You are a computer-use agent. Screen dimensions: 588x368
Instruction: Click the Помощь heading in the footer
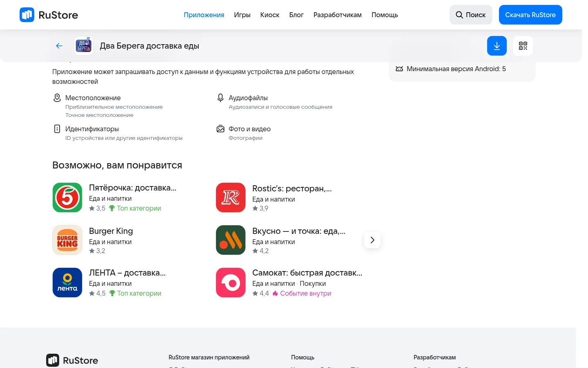303,357
